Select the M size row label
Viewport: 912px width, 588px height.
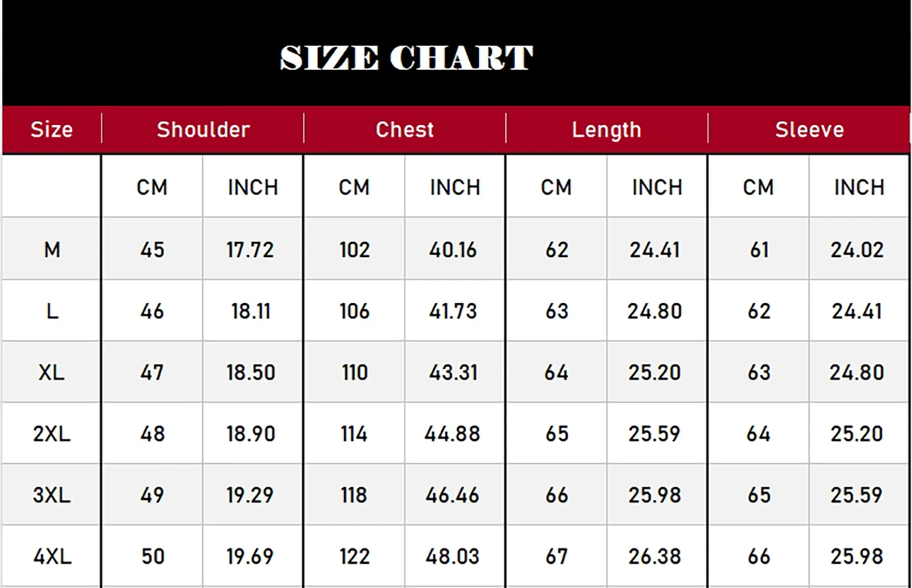(51, 250)
